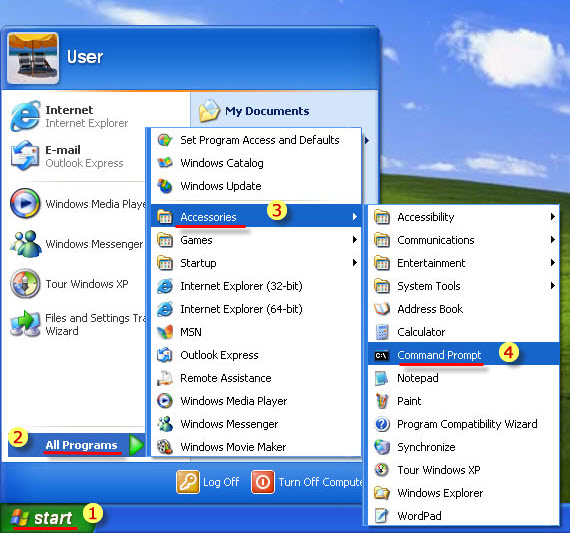Expand the Entertainment submenu arrow
Screen dimensions: 570x533
(x=553, y=263)
